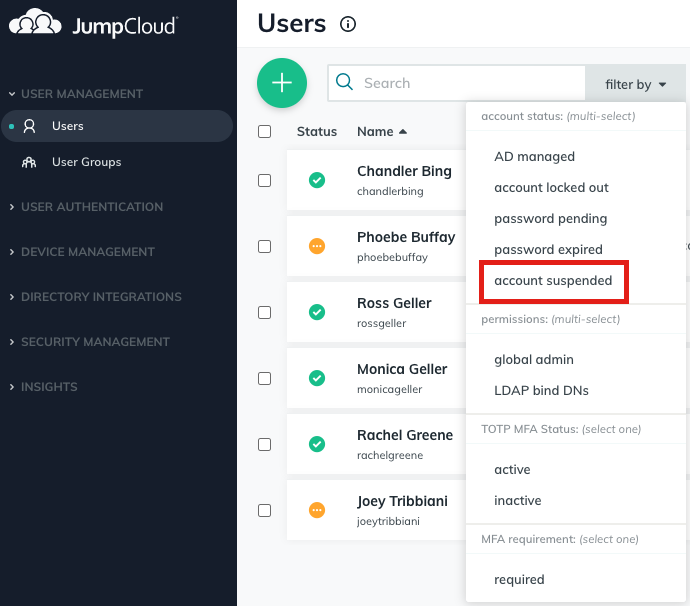690x606 pixels.
Task: Select Monica Geller's row checkbox
Action: [x=265, y=378]
